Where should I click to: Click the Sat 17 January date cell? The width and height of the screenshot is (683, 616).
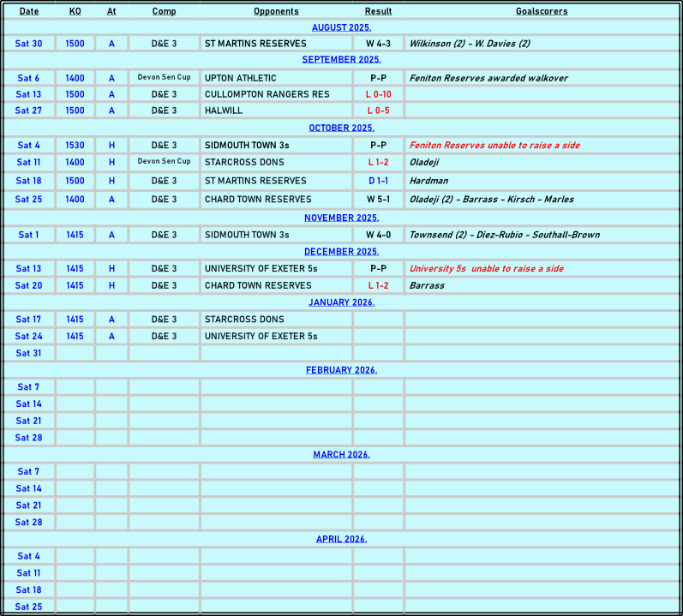(x=29, y=320)
